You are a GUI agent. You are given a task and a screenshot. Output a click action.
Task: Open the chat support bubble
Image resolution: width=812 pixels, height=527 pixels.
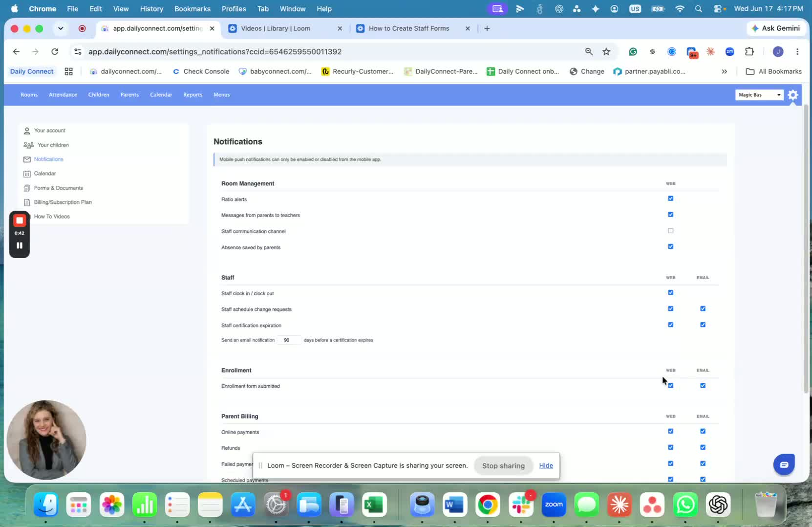tap(784, 464)
